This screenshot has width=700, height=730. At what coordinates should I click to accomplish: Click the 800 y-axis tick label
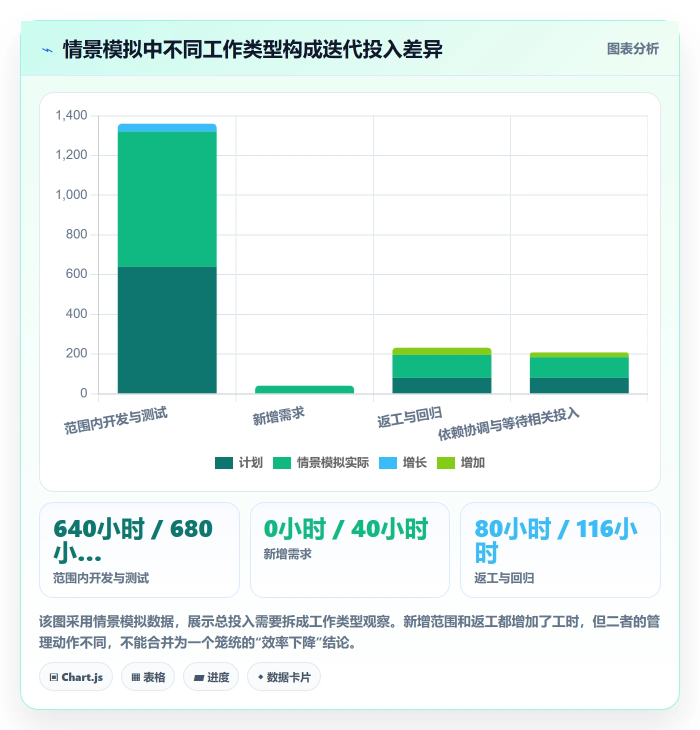76,234
